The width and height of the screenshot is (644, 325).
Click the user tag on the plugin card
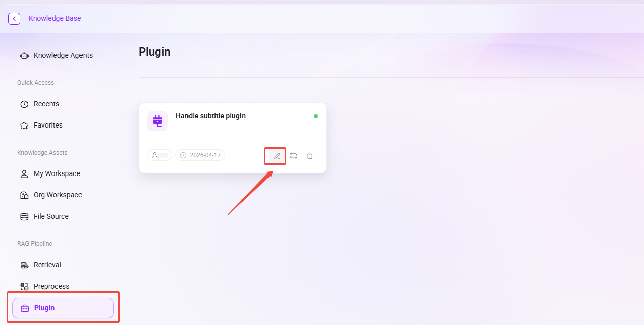pos(159,155)
